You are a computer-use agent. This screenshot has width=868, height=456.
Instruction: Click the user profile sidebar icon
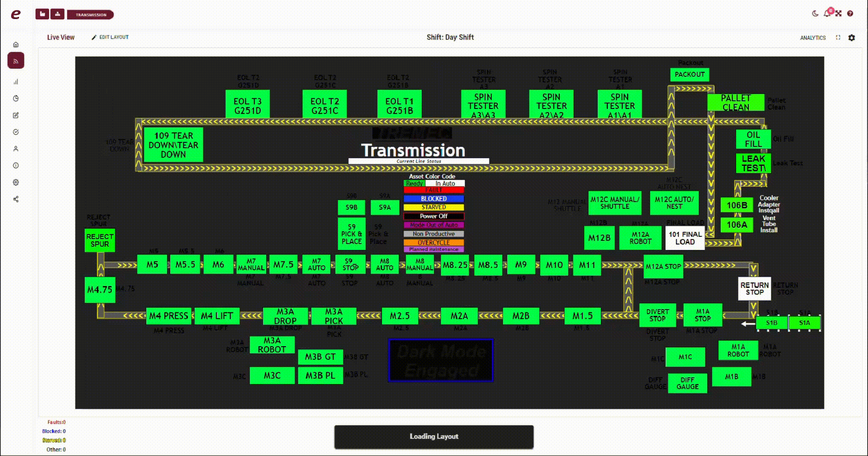tap(16, 149)
